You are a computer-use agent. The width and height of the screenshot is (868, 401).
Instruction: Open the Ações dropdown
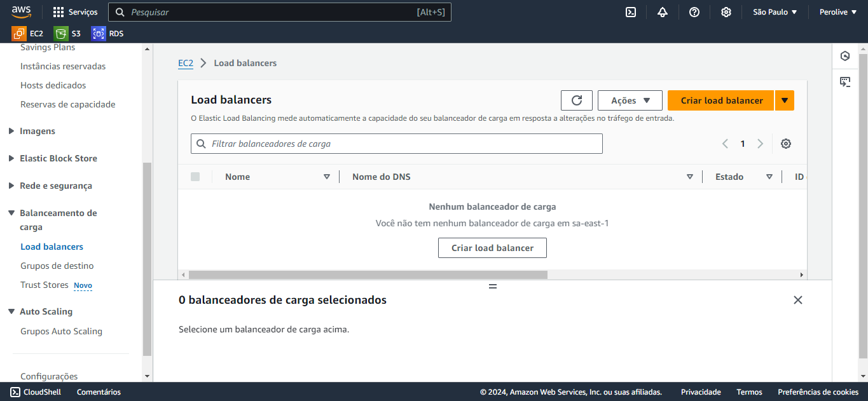click(x=630, y=100)
